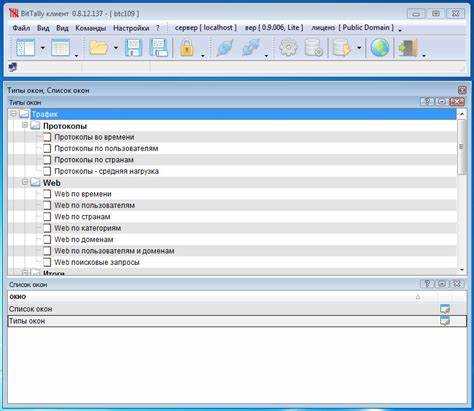Select Web по категориям item
Image resolution: width=474 pixels, height=411 pixels.
tap(87, 228)
